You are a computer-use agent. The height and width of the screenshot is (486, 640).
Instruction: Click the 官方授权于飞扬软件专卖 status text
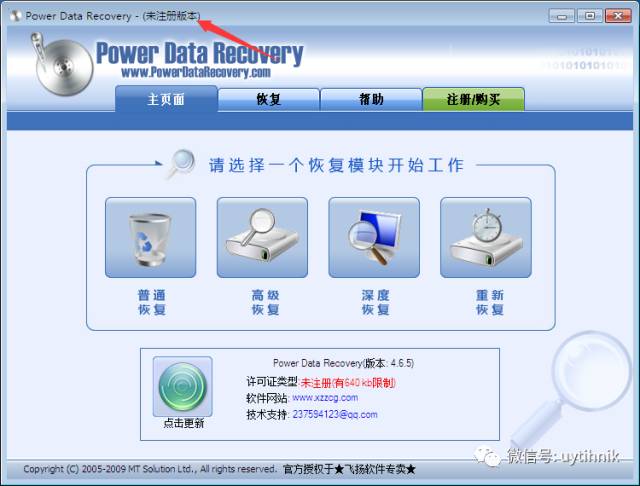[x=349, y=469]
